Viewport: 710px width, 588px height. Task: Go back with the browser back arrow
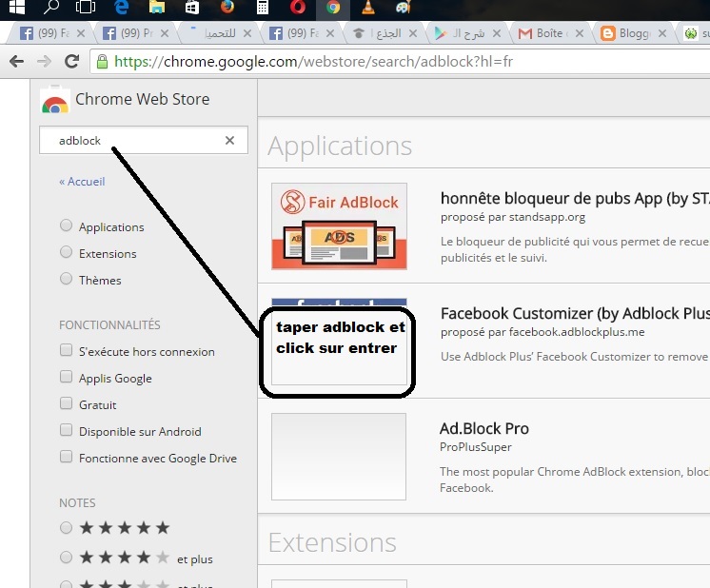[17, 61]
